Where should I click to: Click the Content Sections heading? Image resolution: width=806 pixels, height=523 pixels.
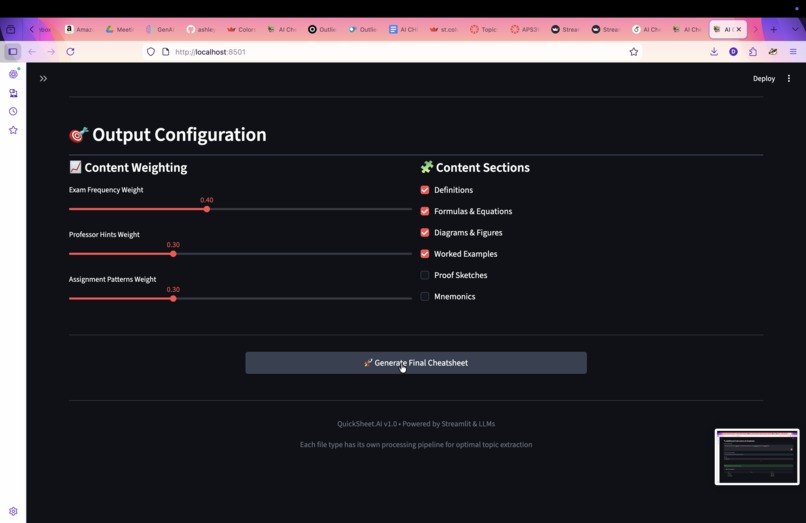(x=475, y=167)
